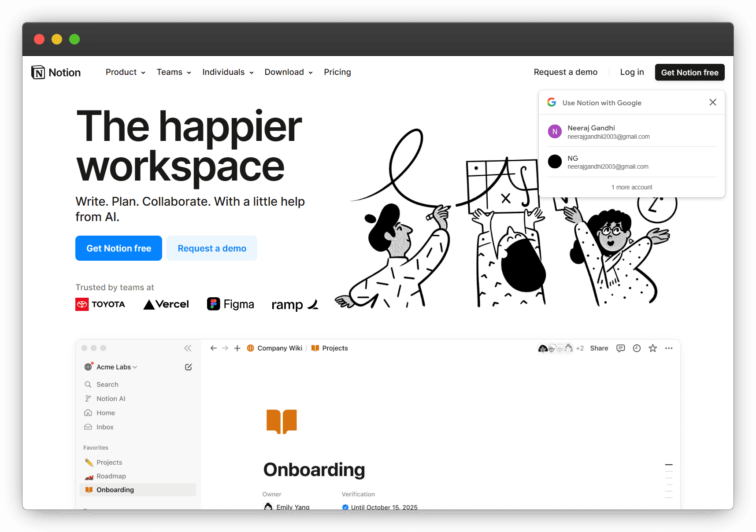
Task: Open the three-dot more options menu
Action: click(x=669, y=348)
